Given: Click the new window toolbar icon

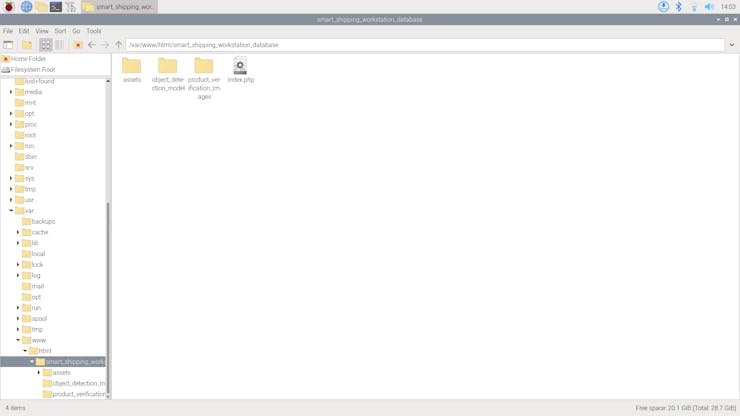Looking at the screenshot, I should pos(8,45).
